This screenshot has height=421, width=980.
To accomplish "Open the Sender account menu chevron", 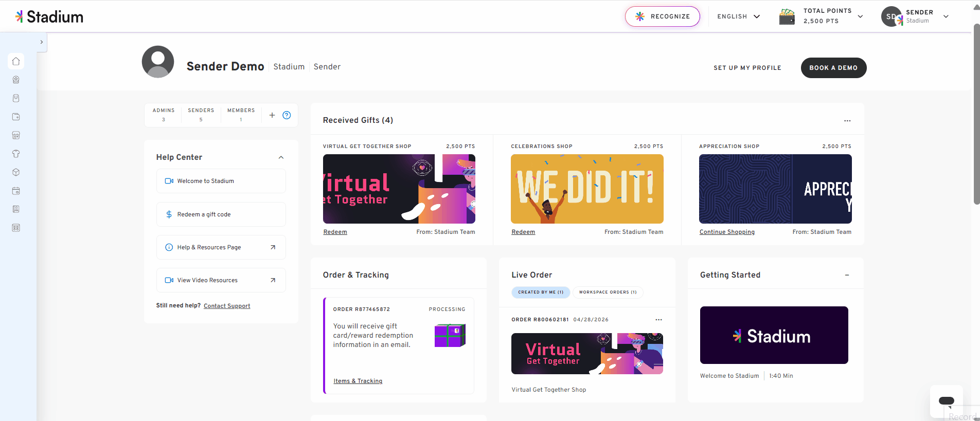I will click(946, 16).
